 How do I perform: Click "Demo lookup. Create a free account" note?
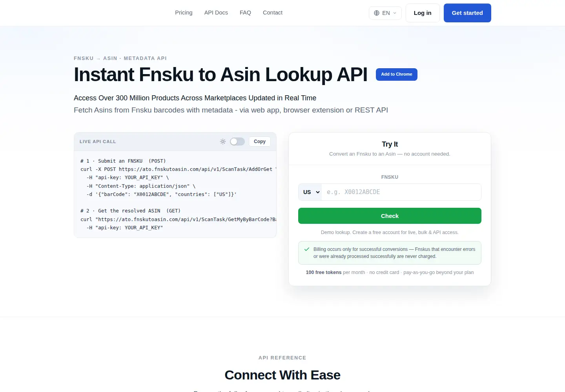click(x=390, y=232)
